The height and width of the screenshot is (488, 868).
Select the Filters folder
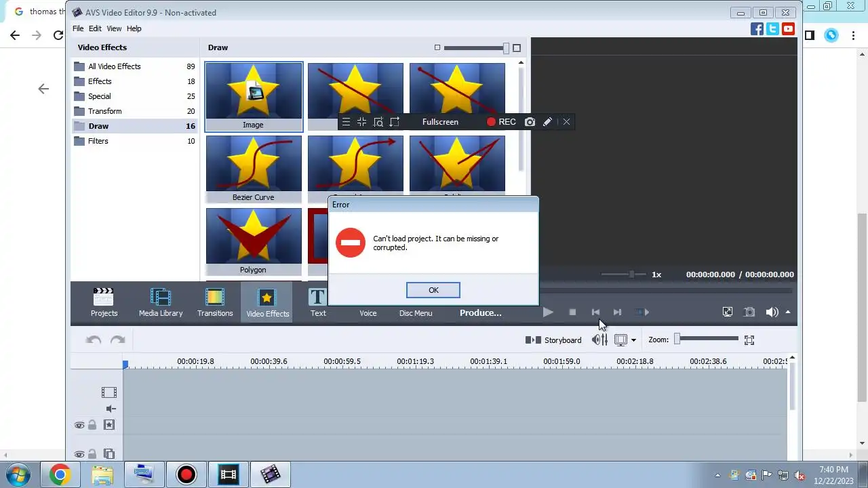[x=134, y=141]
